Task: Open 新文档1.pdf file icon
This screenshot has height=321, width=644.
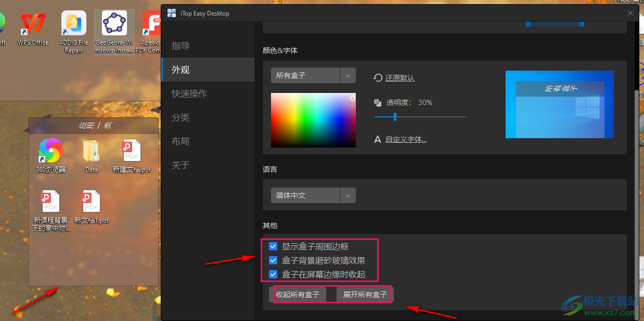Action: (x=91, y=207)
